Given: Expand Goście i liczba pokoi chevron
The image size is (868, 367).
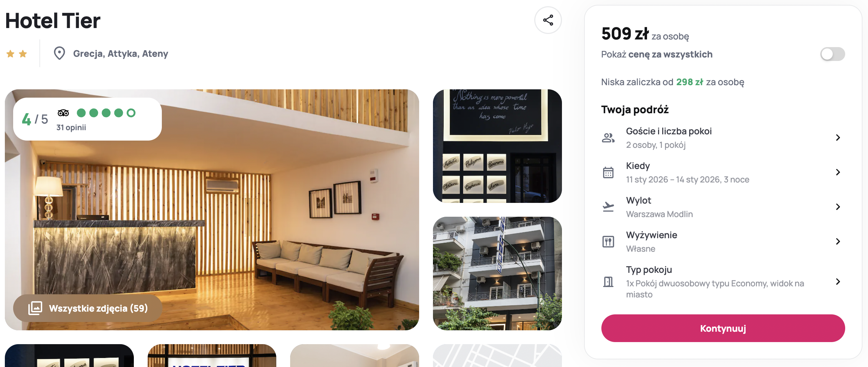Looking at the screenshot, I should coord(838,138).
